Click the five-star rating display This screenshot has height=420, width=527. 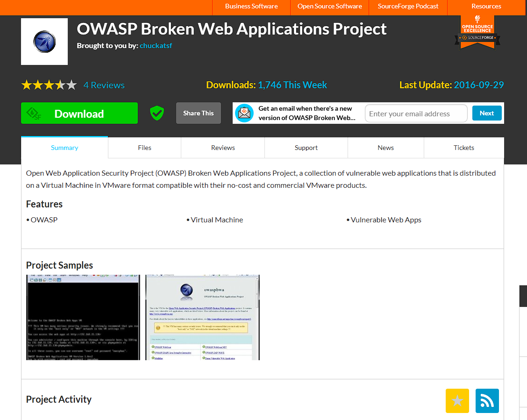coord(49,85)
